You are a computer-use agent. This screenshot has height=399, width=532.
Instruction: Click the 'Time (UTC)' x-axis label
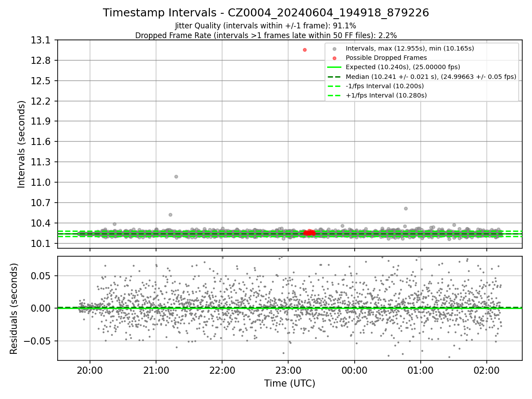[289, 383]
